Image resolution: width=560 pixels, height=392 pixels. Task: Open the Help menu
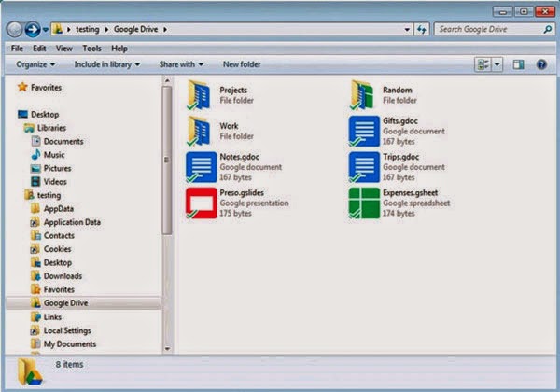119,49
